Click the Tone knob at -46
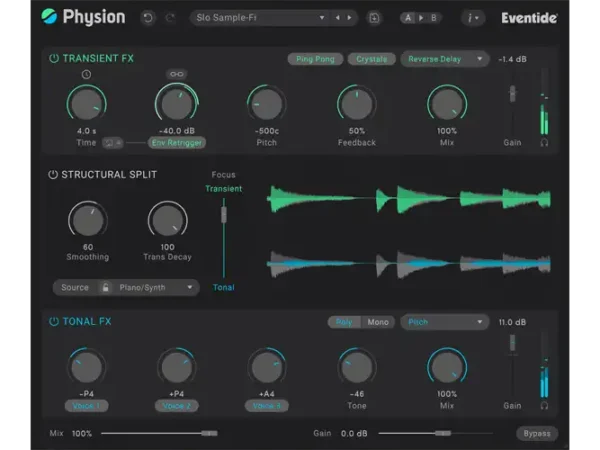 pyautogui.click(x=357, y=367)
